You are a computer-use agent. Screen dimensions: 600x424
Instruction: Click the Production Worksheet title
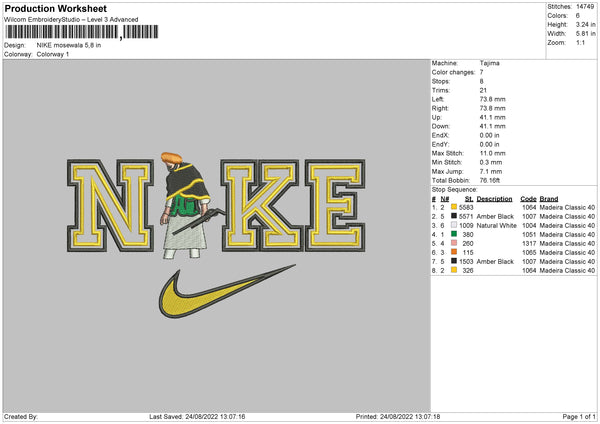55,8
